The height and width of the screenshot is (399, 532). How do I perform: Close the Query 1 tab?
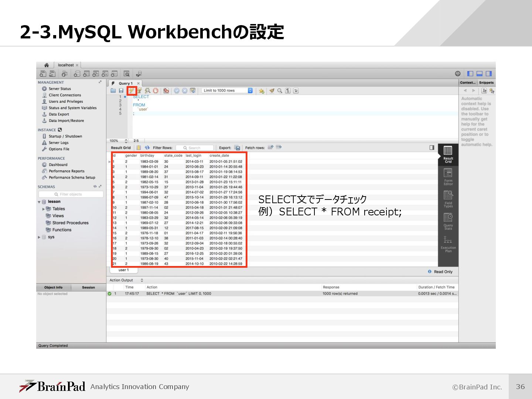(139, 83)
